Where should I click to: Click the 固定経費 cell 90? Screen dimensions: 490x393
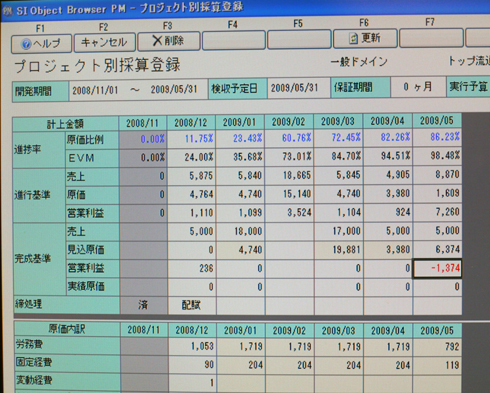point(192,364)
